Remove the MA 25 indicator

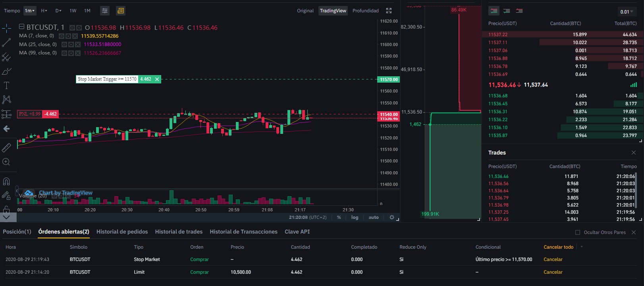point(78,44)
